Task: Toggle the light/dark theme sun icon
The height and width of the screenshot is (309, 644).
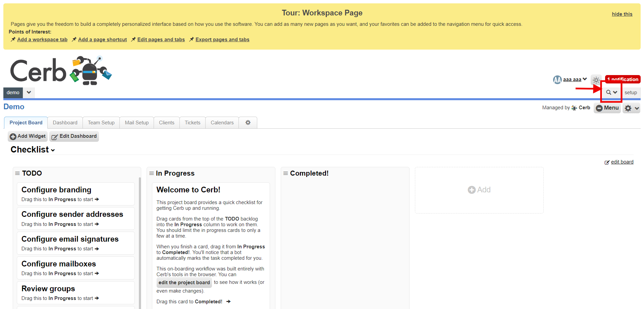Action: pos(596,80)
